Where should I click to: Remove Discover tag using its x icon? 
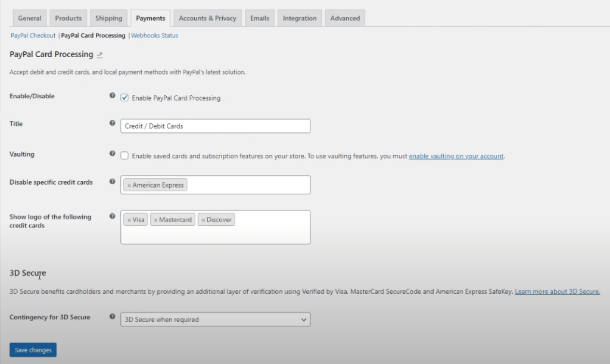click(x=203, y=220)
